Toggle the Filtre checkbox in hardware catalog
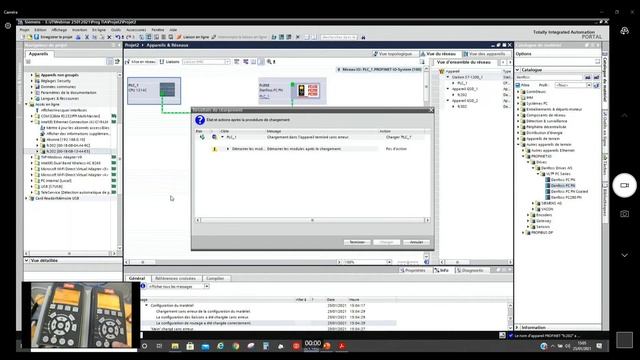 (x=518, y=85)
